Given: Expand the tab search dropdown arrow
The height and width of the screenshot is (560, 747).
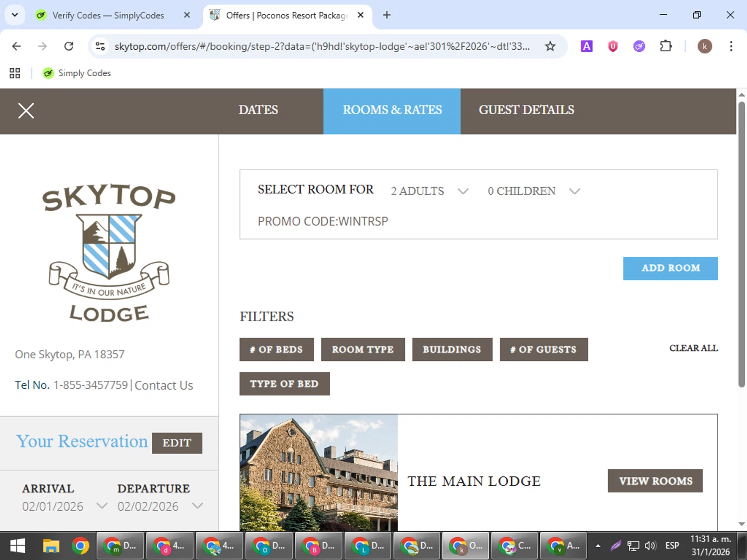Looking at the screenshot, I should point(15,15).
